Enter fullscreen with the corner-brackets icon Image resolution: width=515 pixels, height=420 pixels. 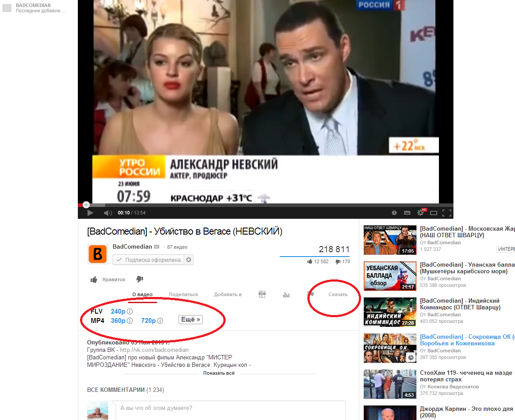pyautogui.click(x=447, y=213)
